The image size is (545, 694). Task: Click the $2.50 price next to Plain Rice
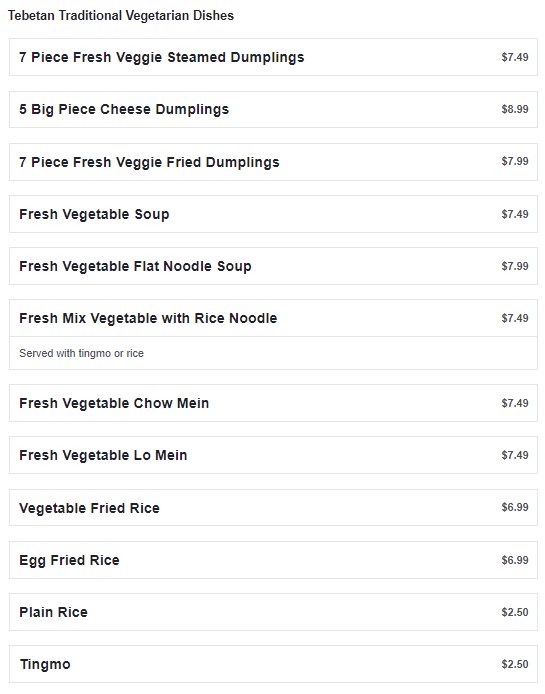pyautogui.click(x=515, y=612)
